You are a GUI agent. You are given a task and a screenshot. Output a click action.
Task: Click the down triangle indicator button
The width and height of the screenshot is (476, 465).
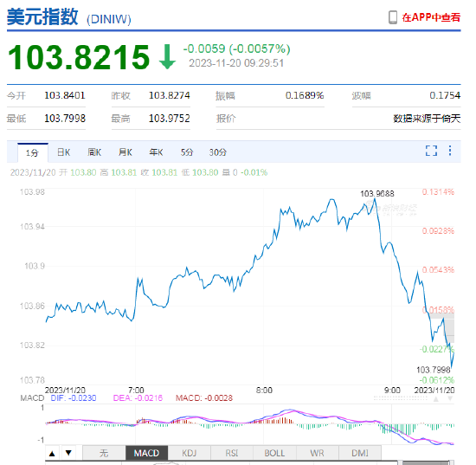68,454
